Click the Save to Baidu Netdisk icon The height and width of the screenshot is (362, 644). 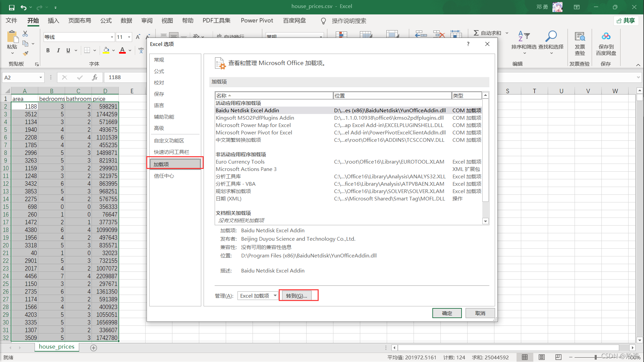[x=606, y=36]
